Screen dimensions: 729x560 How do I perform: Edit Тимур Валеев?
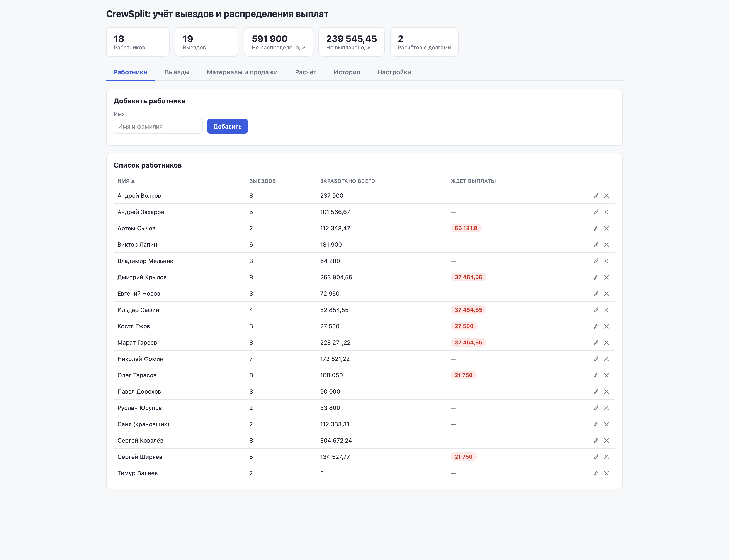tap(596, 473)
